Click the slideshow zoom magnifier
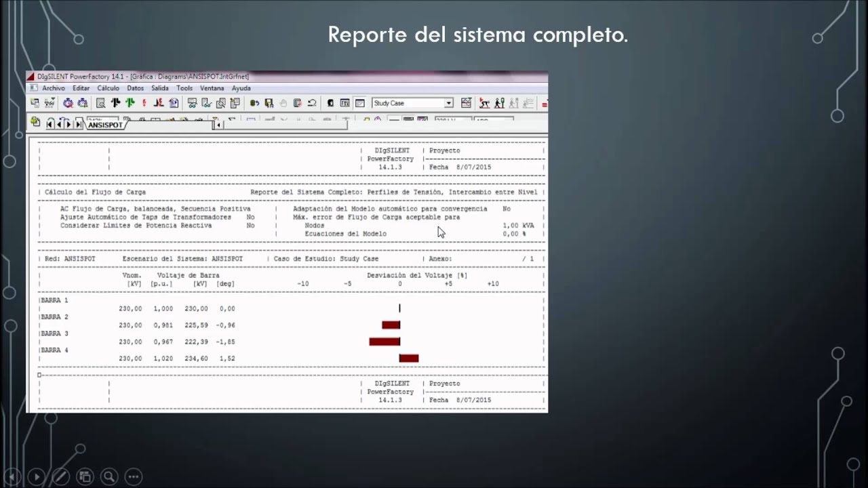The image size is (868, 488). click(109, 476)
